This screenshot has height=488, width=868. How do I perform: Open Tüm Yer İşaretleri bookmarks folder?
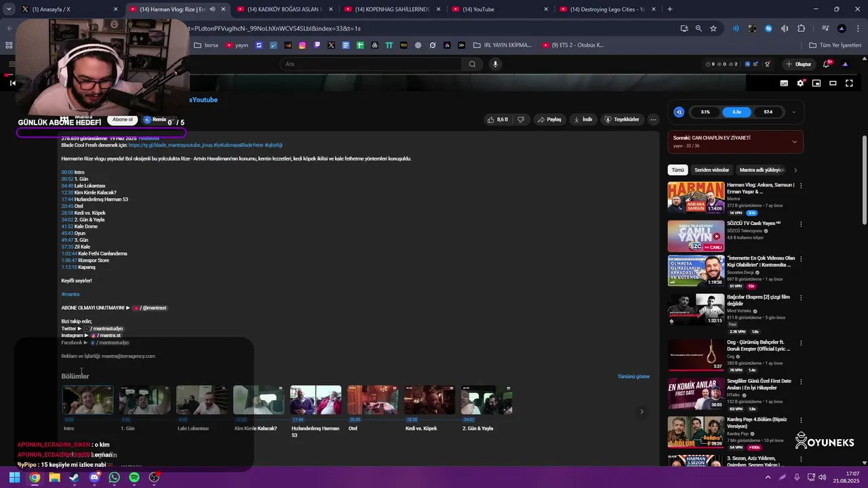[x=835, y=45]
